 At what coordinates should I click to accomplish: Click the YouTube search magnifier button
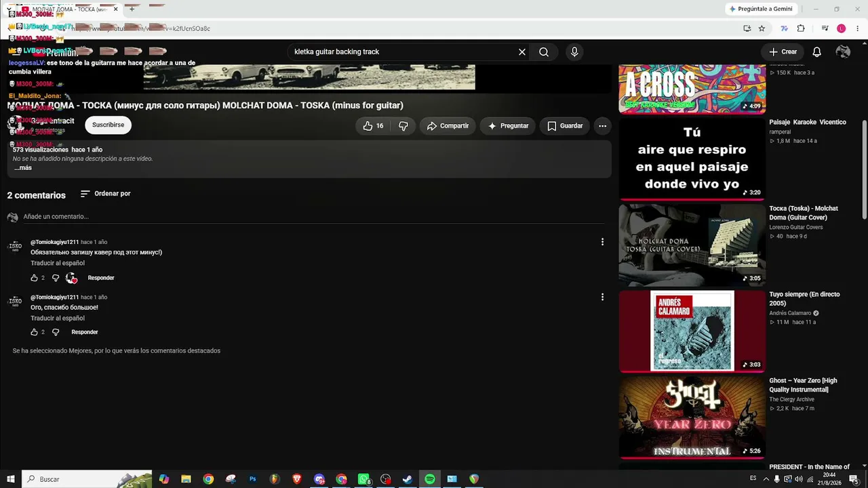[x=544, y=52]
